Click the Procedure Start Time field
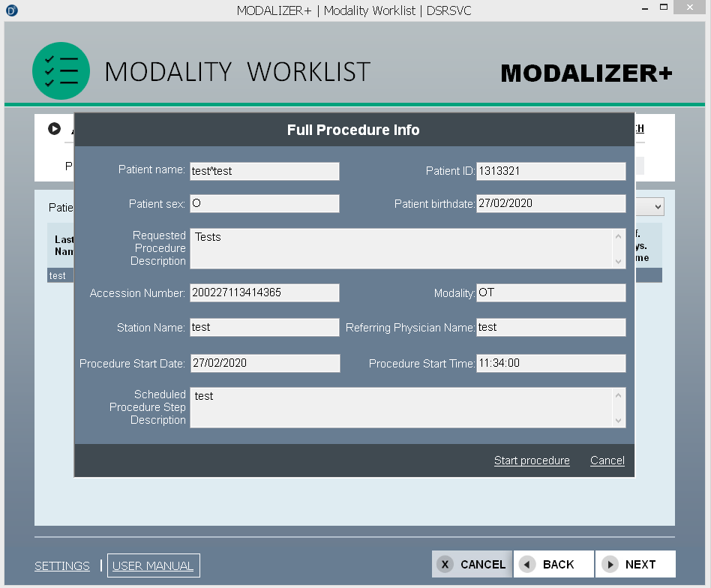Image resolution: width=711 pixels, height=588 pixels. pos(550,363)
